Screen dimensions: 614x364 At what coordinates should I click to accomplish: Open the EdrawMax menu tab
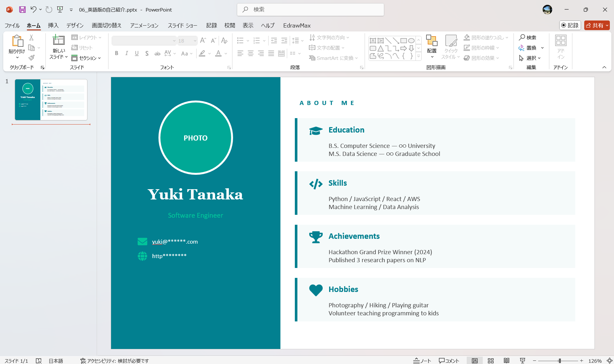tap(296, 25)
